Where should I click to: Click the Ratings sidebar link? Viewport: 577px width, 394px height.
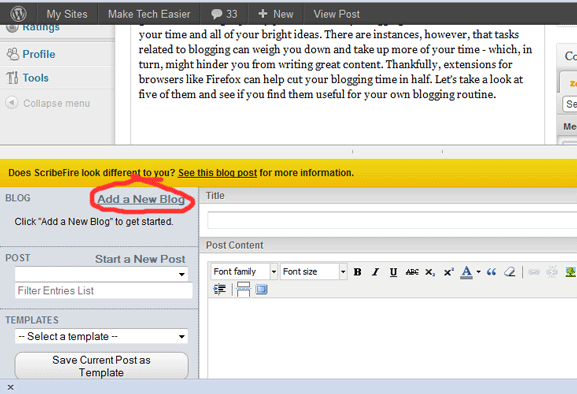pyautogui.click(x=41, y=28)
